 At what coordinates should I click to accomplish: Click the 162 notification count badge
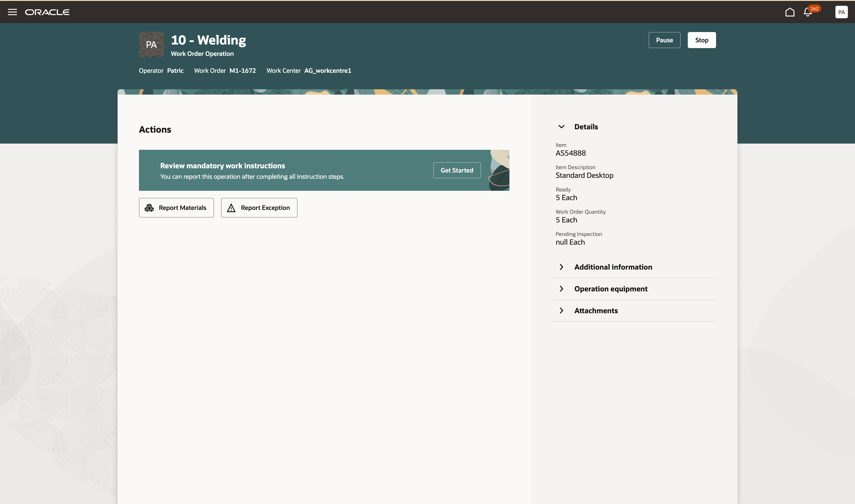coord(814,8)
